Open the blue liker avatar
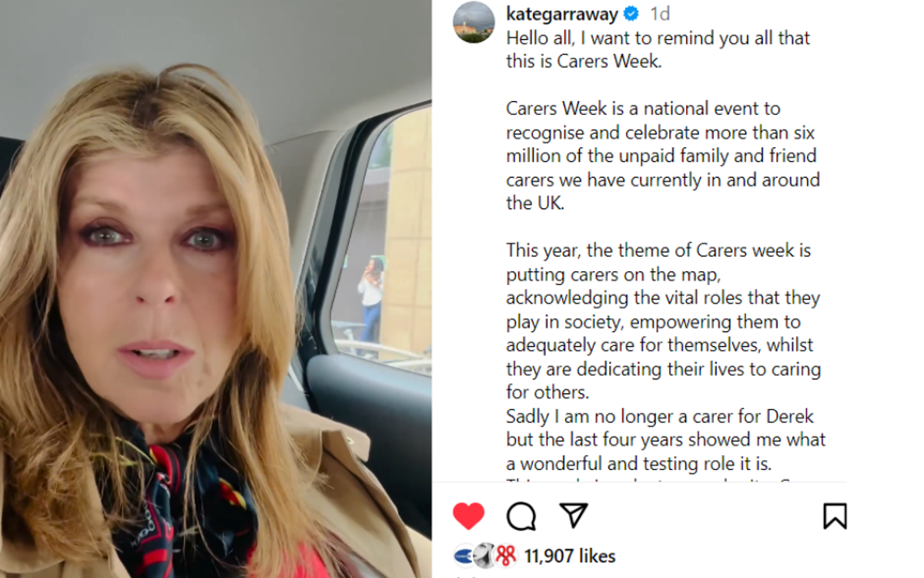 tap(463, 556)
